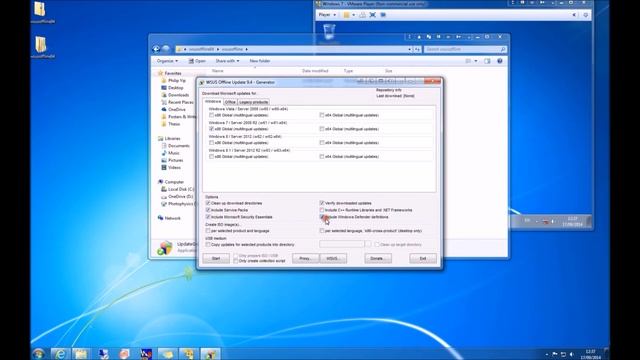Click the Proxy... button
This screenshot has height=360, width=640.
coord(305,258)
